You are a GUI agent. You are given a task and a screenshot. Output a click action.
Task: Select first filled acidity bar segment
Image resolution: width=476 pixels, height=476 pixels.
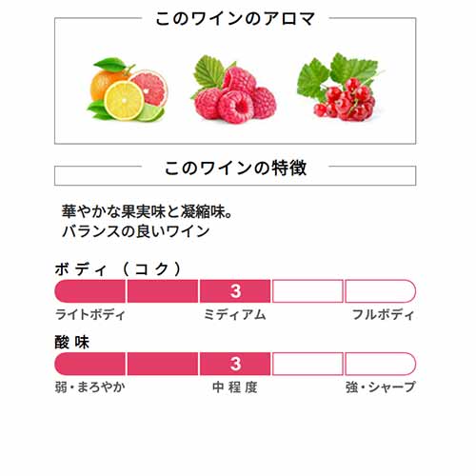click(90, 364)
